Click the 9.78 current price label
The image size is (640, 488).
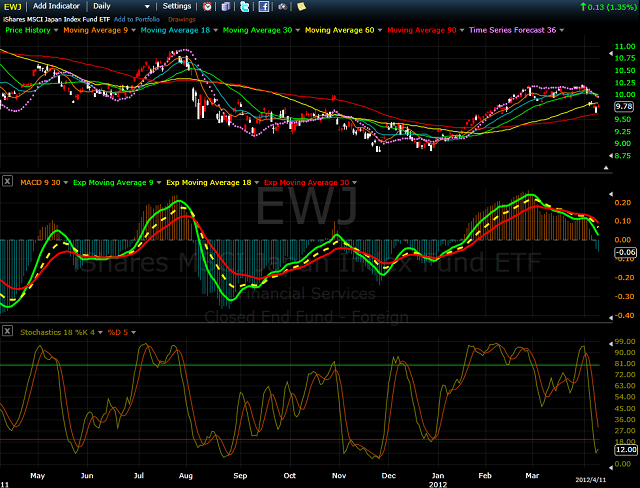coord(624,106)
